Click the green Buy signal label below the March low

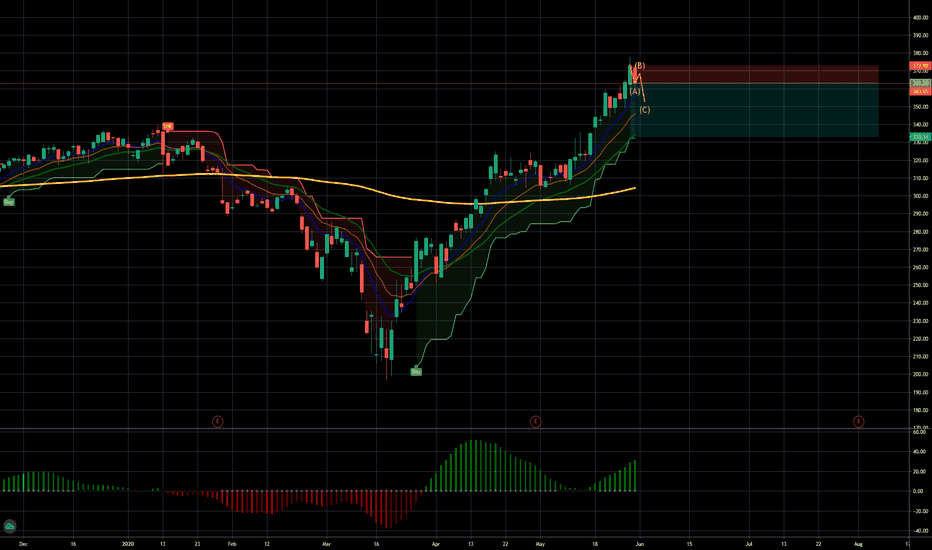click(416, 372)
